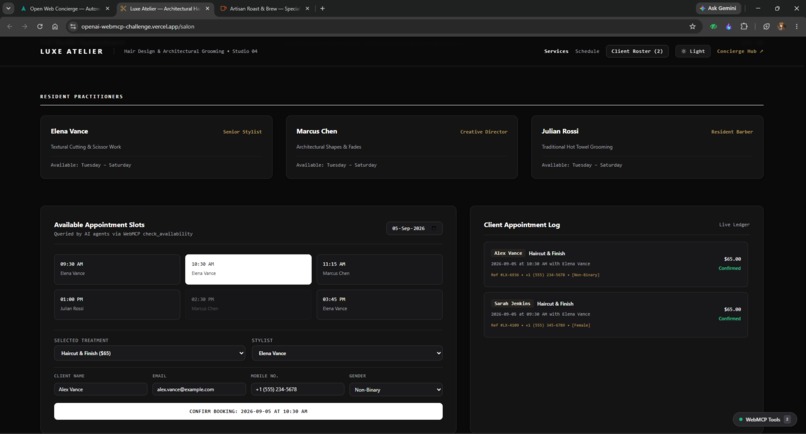The image size is (806, 434).
Task: Open the tab search dropdown arrow
Action: tap(8, 8)
